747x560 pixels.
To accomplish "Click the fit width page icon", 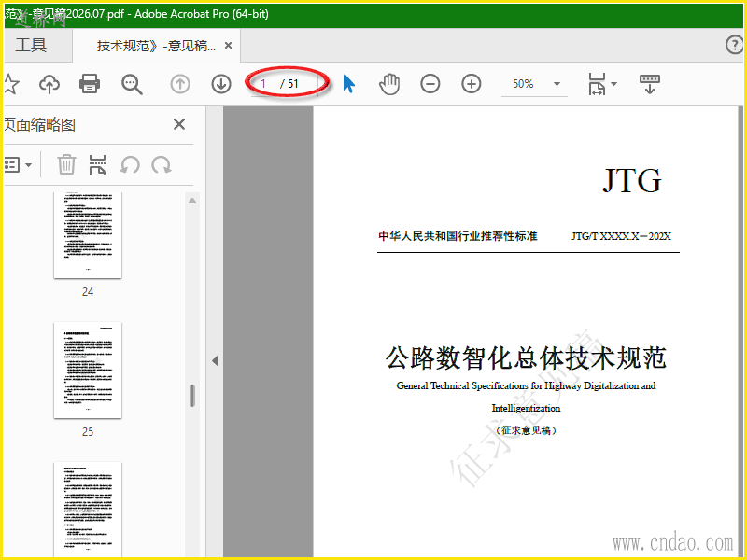I will pos(597,84).
